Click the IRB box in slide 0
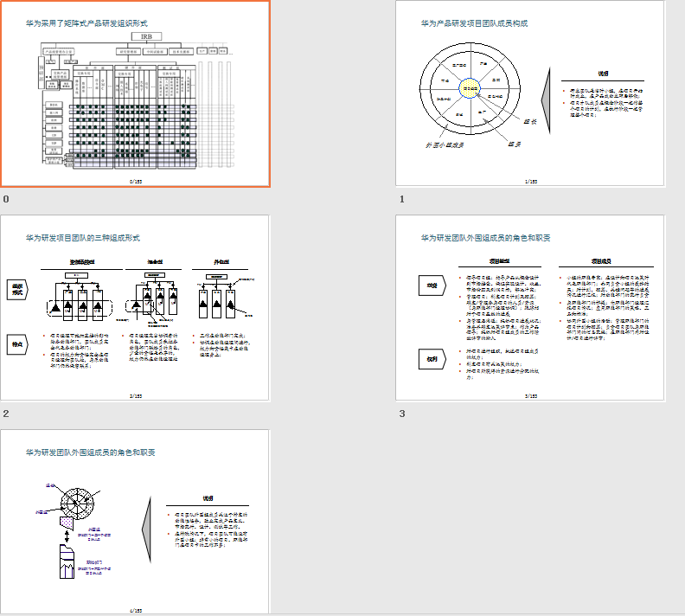The width and height of the screenshot is (685, 616). point(146,36)
